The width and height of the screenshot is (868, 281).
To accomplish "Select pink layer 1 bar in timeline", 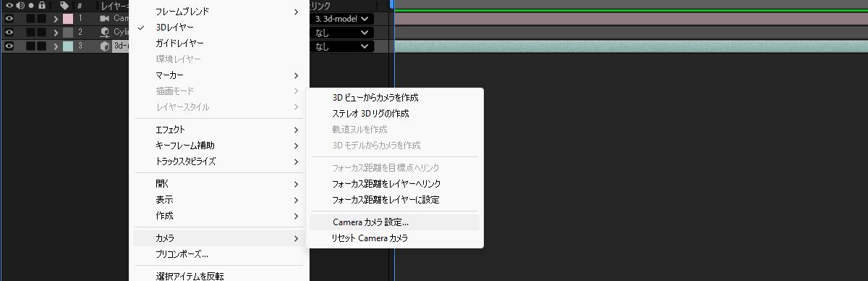I will 631,18.
